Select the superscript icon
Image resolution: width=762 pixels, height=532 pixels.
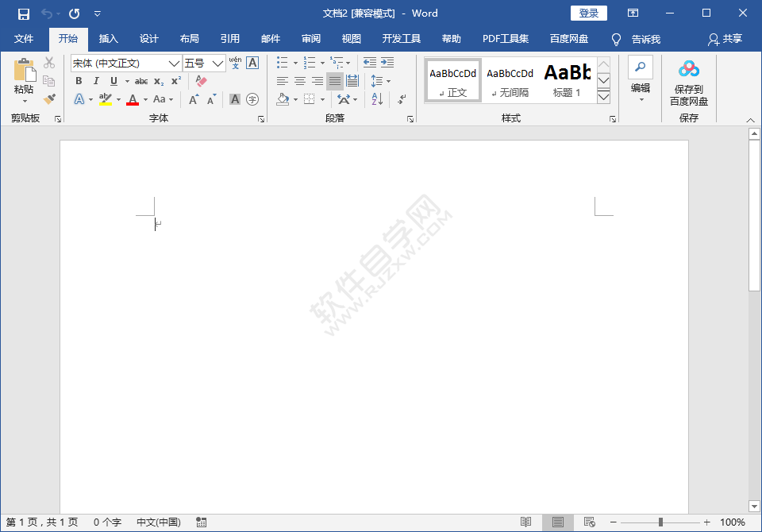pyautogui.click(x=175, y=81)
